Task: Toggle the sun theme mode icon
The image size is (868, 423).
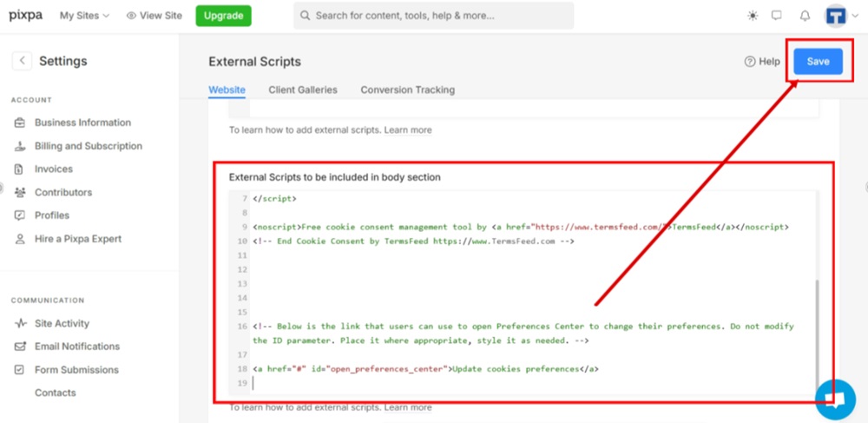Action: click(753, 16)
